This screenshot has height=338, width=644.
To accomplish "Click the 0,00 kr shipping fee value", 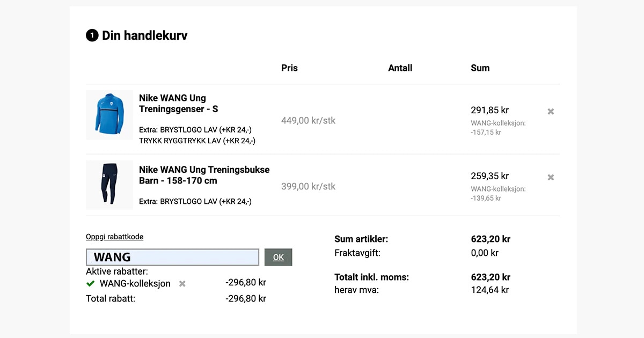I will [x=485, y=253].
